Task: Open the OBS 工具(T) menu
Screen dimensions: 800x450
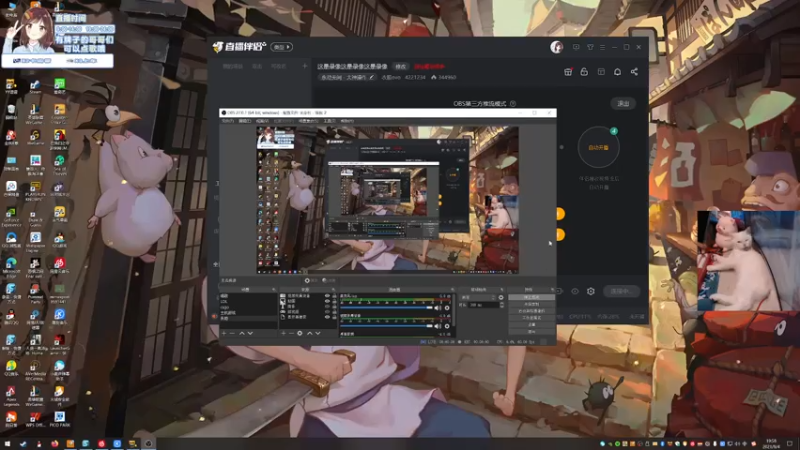Action: pos(330,121)
